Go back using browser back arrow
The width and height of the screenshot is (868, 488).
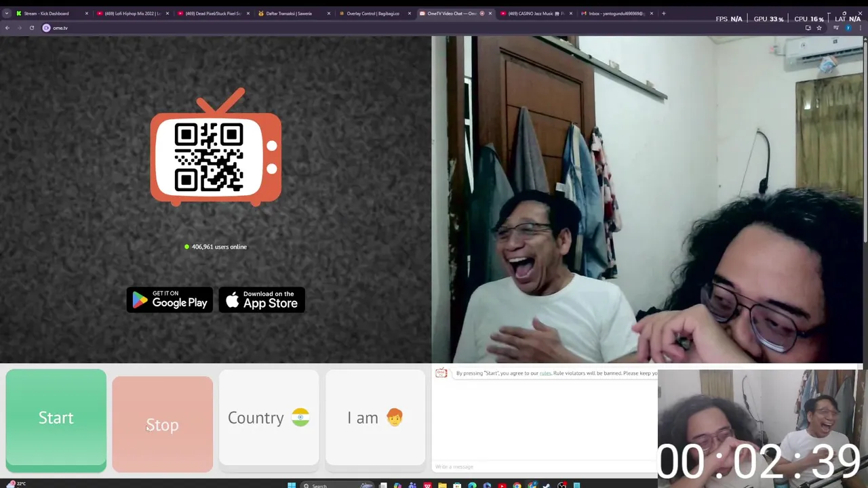pos(7,28)
